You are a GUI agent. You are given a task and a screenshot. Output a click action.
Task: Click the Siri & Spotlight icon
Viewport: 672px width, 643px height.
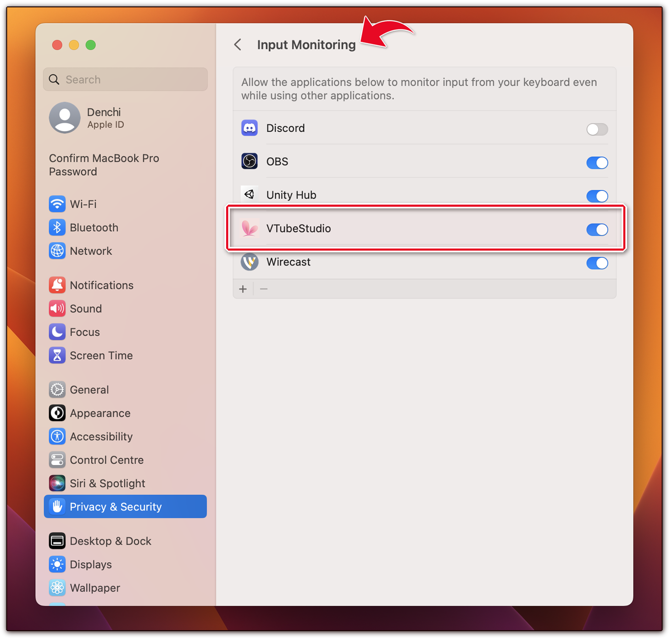[57, 483]
